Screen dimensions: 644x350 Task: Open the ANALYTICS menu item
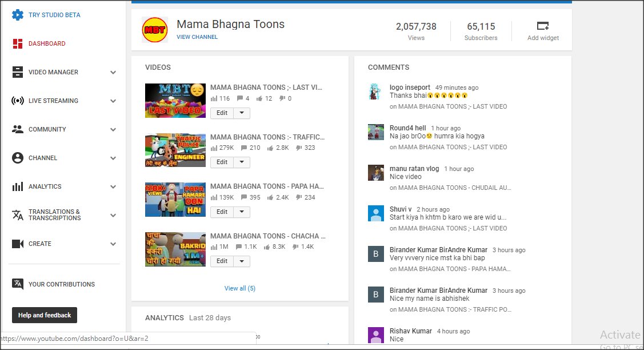point(45,186)
